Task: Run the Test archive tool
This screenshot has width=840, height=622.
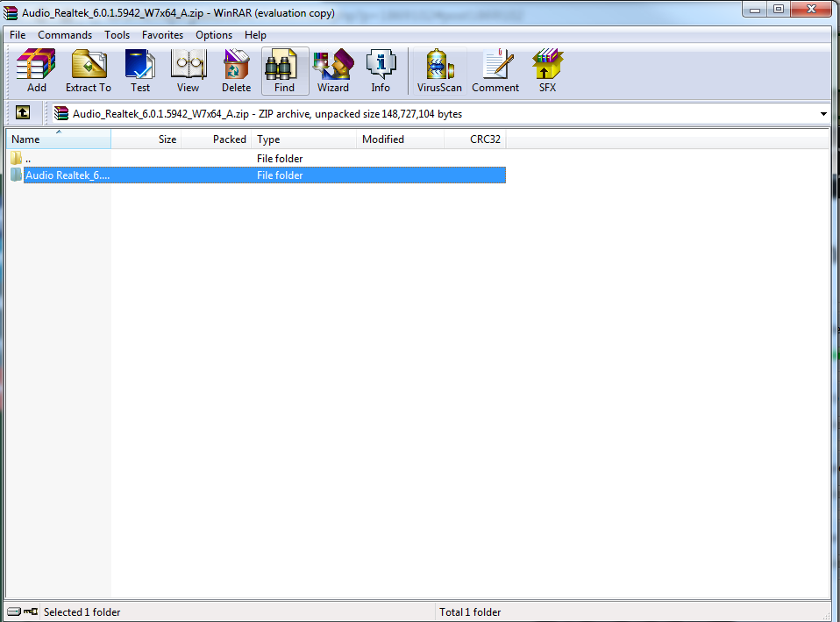Action: [x=140, y=70]
